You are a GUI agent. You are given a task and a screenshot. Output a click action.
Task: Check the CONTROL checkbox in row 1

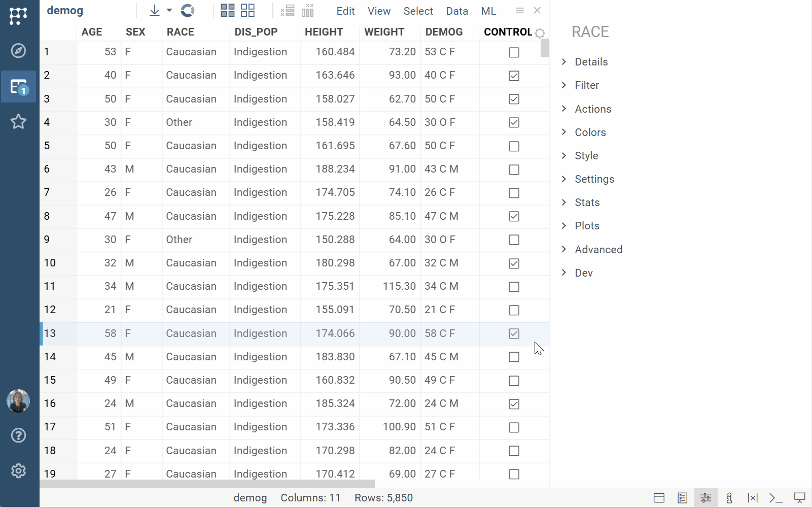(x=514, y=52)
